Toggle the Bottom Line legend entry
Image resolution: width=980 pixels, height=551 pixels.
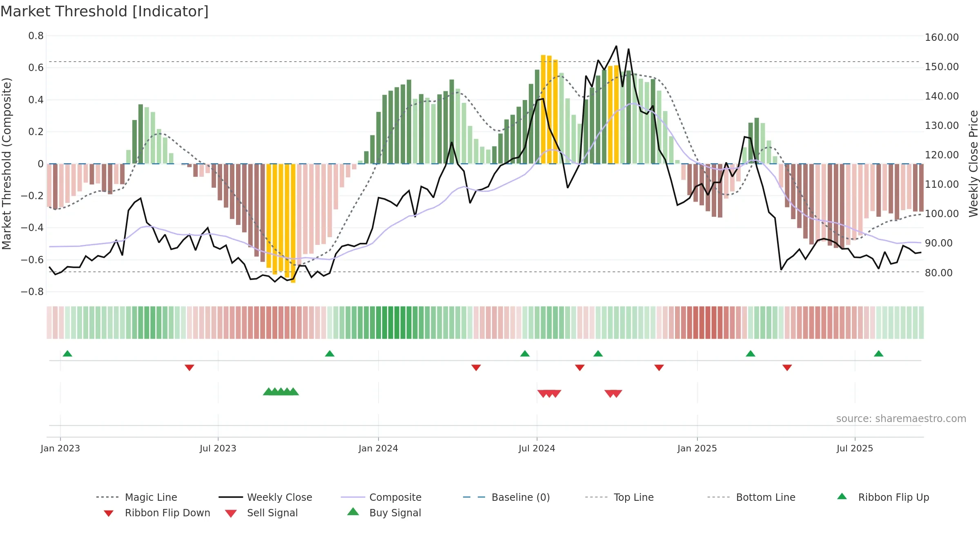pyautogui.click(x=751, y=497)
